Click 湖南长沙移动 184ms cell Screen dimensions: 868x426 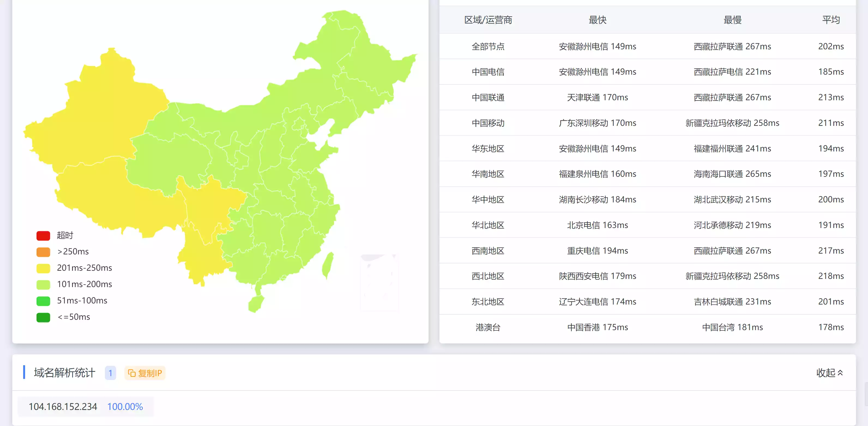(597, 199)
